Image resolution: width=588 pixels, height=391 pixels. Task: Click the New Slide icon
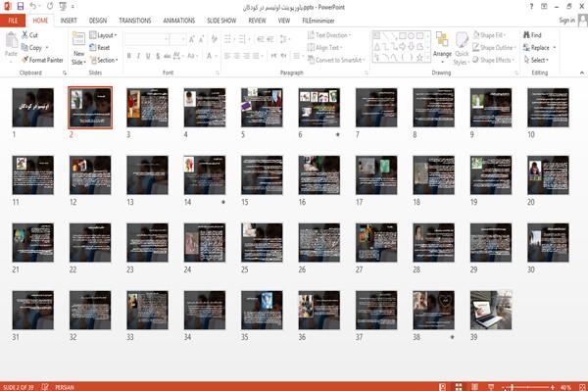(x=78, y=40)
